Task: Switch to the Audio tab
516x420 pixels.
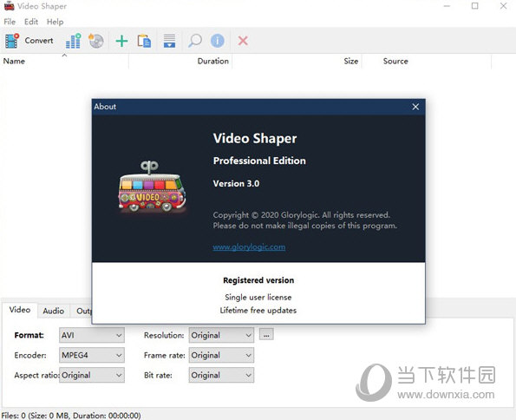Action: pos(53,311)
